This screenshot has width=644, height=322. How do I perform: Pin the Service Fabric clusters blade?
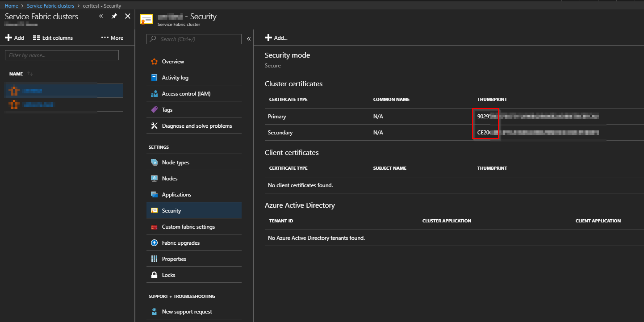point(114,16)
